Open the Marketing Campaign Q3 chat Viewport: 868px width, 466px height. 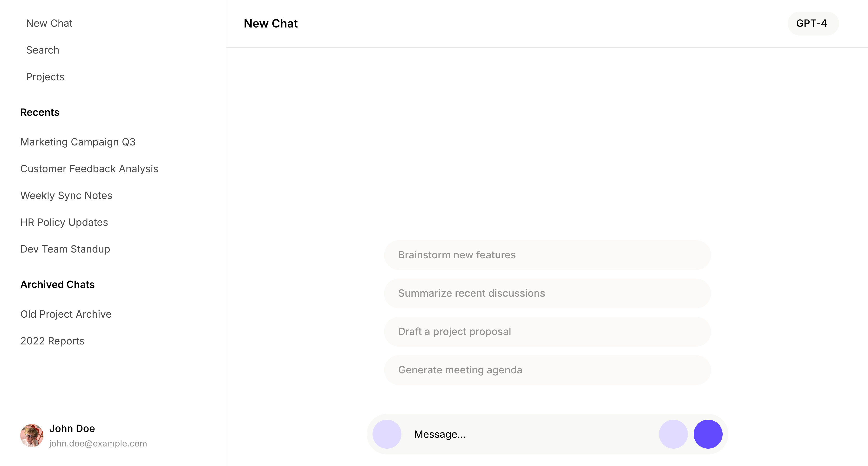(78, 142)
